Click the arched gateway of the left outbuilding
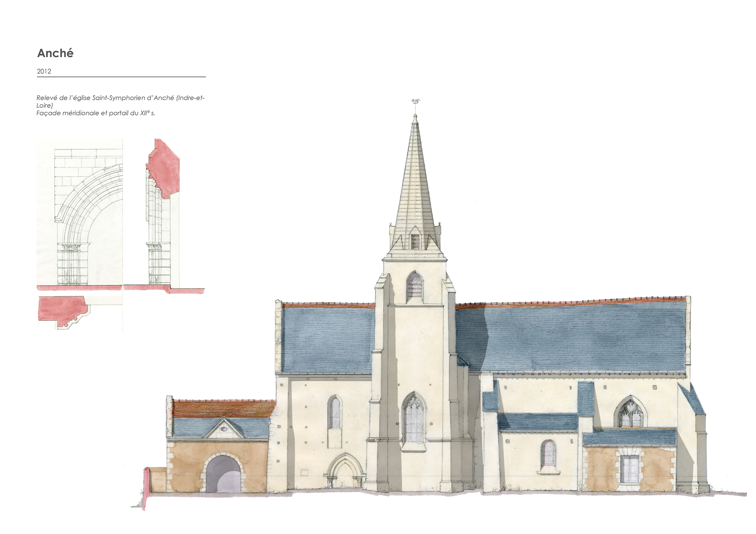 click(224, 473)
